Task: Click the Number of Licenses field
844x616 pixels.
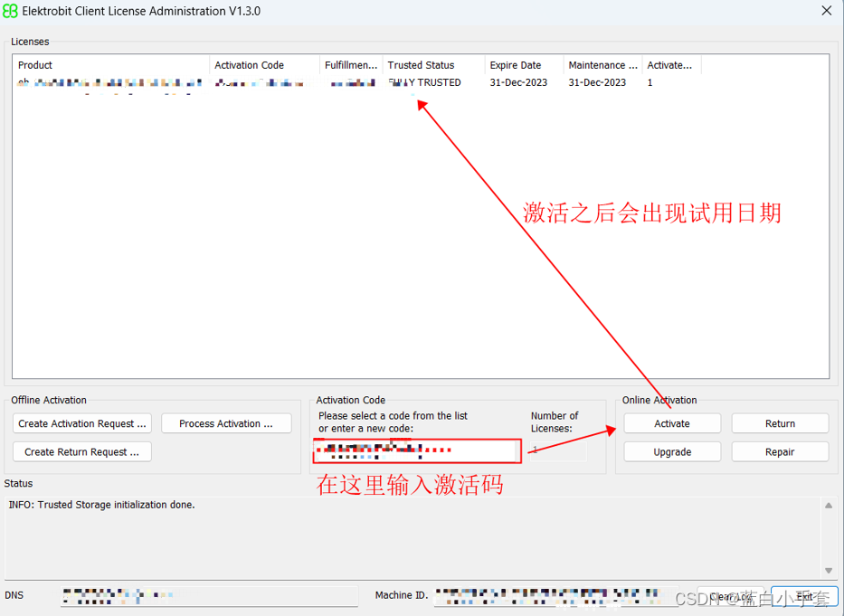Action: [x=557, y=450]
